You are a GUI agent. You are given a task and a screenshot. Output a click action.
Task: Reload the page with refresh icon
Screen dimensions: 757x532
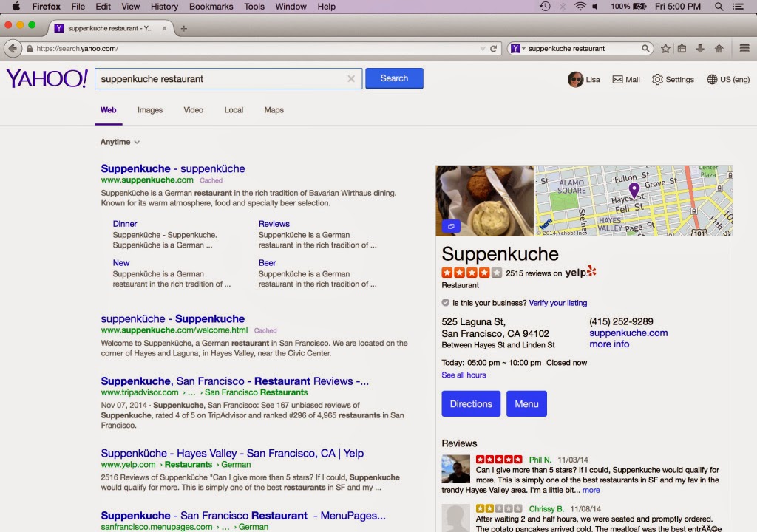[493, 48]
